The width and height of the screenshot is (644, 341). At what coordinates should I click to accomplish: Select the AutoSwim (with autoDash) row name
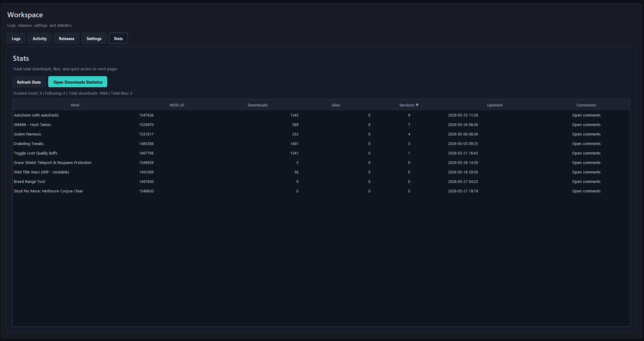(36, 115)
